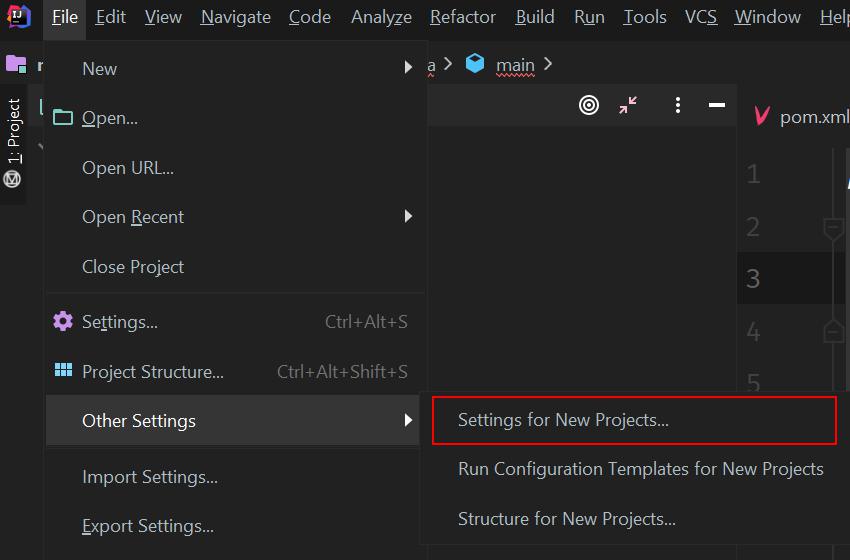Viewport: 850px width, 560px height.
Task: Hide Project panel with minus icon
Action: (x=717, y=105)
